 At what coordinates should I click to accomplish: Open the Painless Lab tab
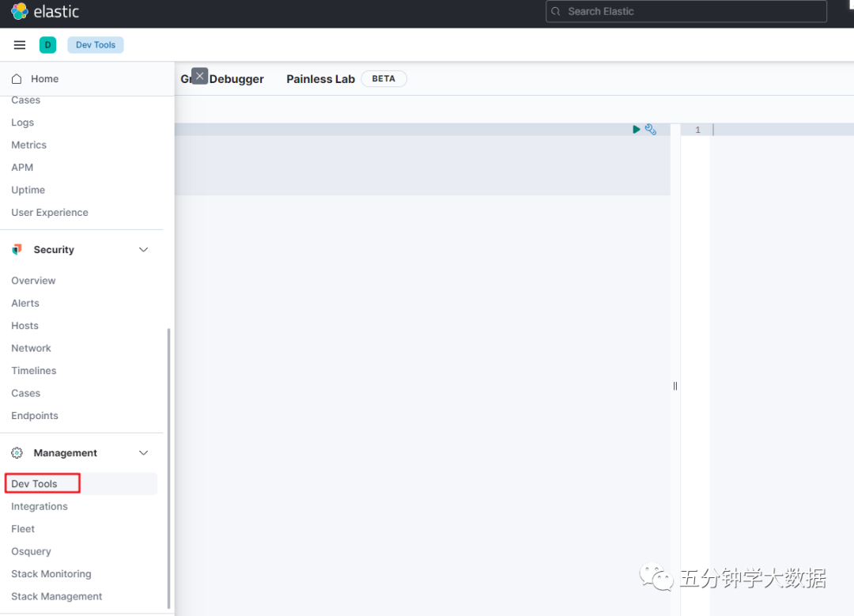tap(320, 79)
